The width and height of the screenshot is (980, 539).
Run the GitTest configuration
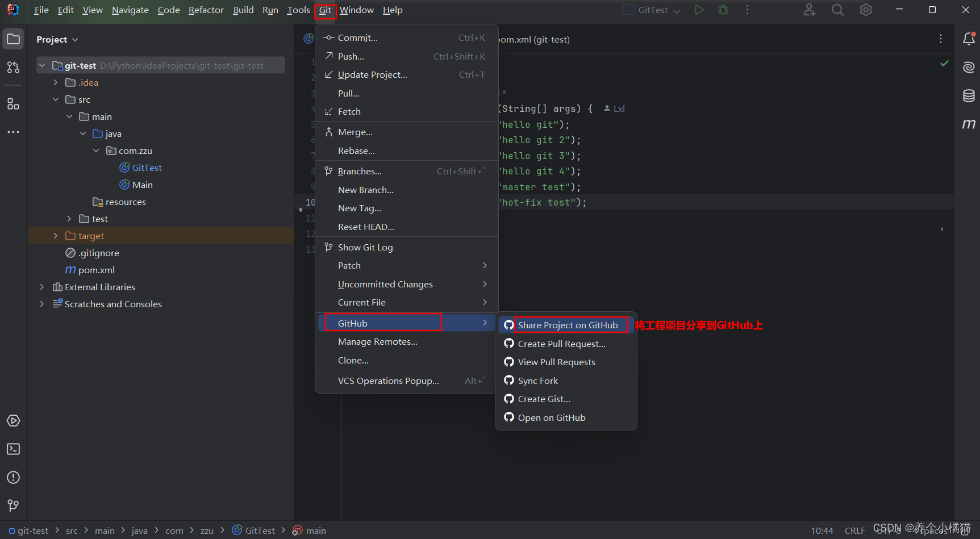699,10
